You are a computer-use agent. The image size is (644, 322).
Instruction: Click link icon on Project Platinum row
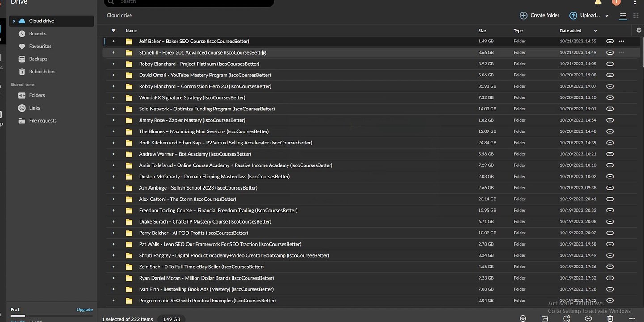(x=610, y=64)
